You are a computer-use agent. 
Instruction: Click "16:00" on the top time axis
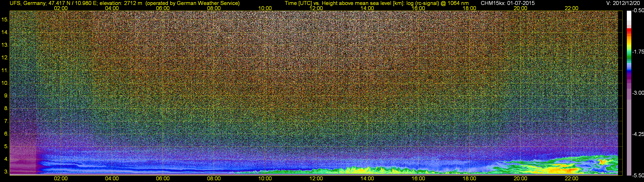pos(418,8)
